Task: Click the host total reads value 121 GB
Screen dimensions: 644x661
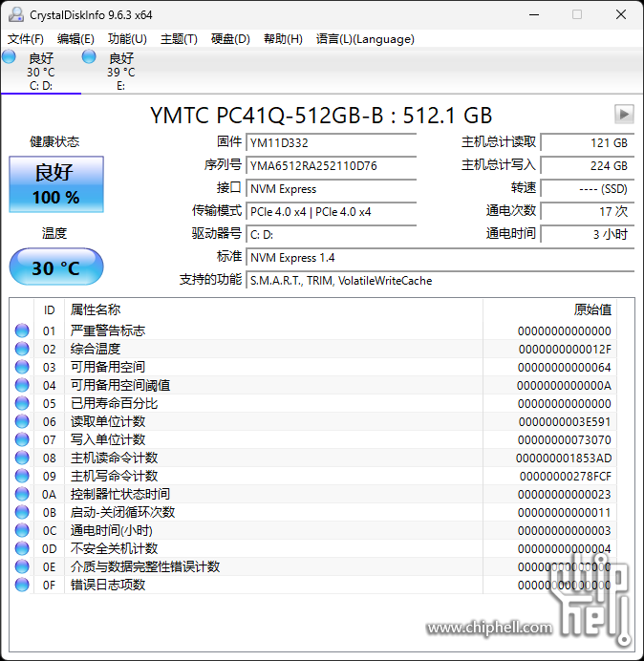Action: pos(587,143)
